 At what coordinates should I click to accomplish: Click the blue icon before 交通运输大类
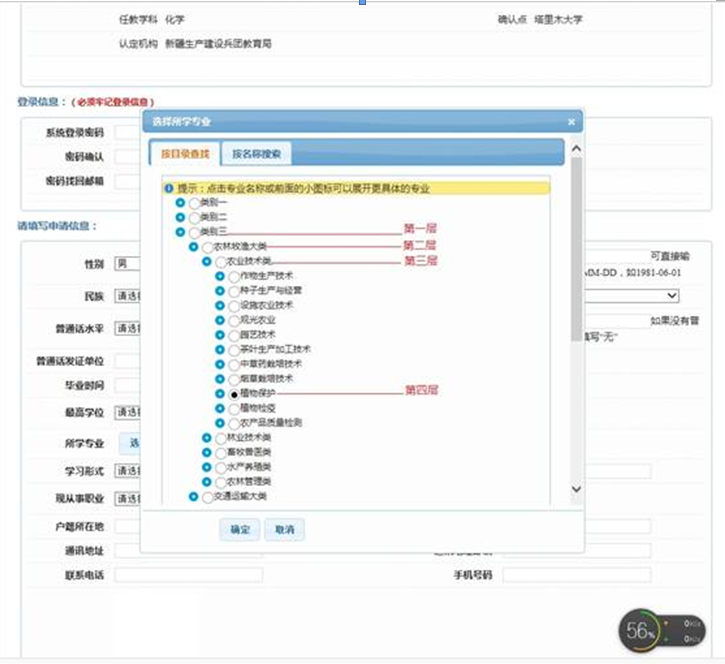coord(193,496)
